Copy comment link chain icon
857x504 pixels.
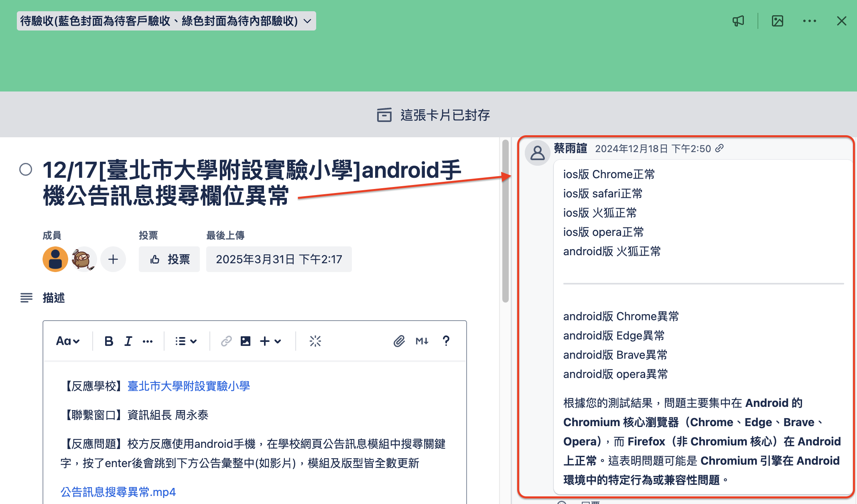tap(720, 148)
